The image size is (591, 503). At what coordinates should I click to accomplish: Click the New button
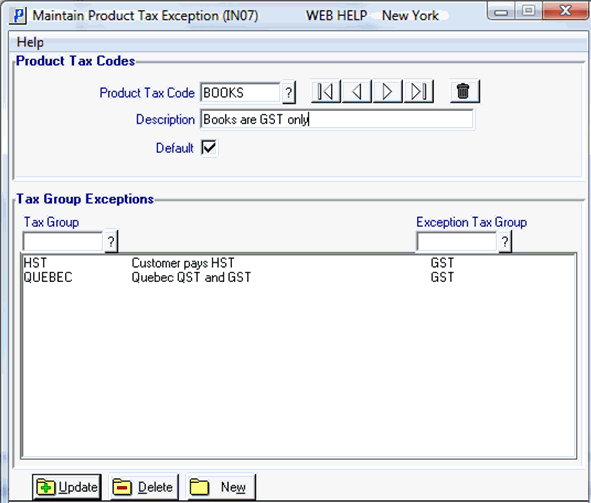coord(221,487)
